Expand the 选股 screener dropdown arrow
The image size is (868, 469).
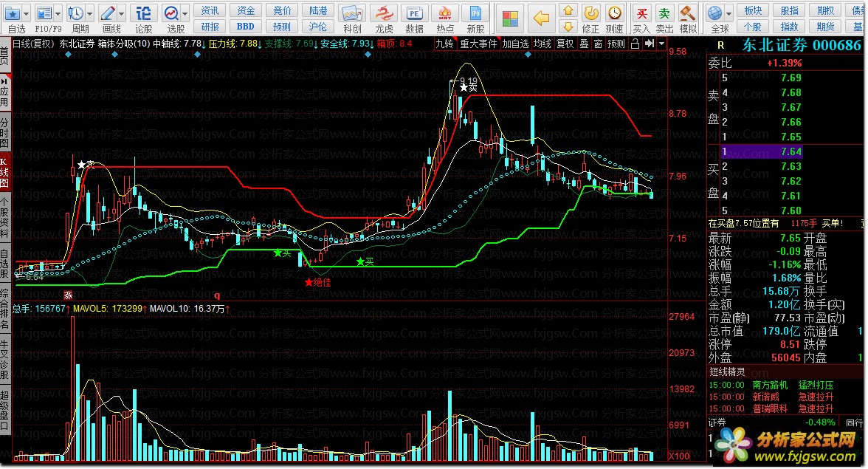click(x=185, y=14)
